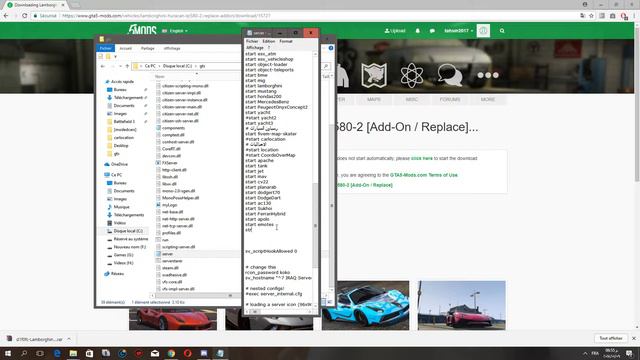Viewport: 640px width, 360px height.
Task: Open the blue sports car thumbnail
Action: coord(365,305)
